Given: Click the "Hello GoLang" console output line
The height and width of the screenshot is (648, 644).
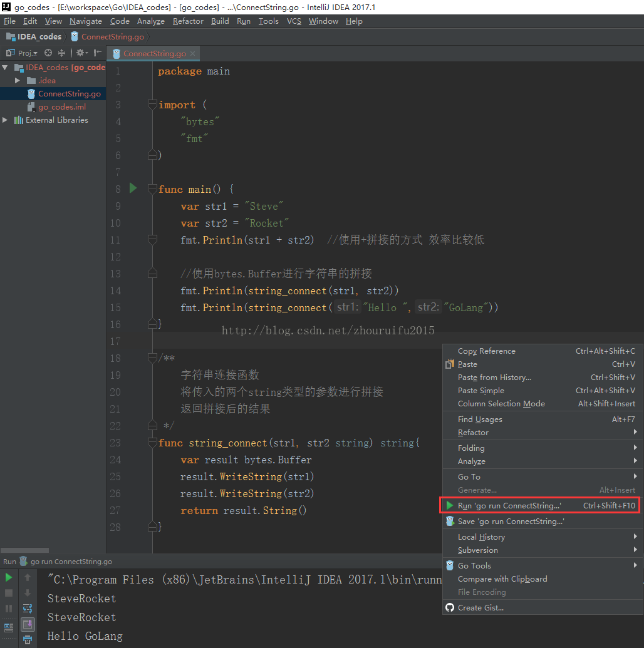Looking at the screenshot, I should click(85, 636).
